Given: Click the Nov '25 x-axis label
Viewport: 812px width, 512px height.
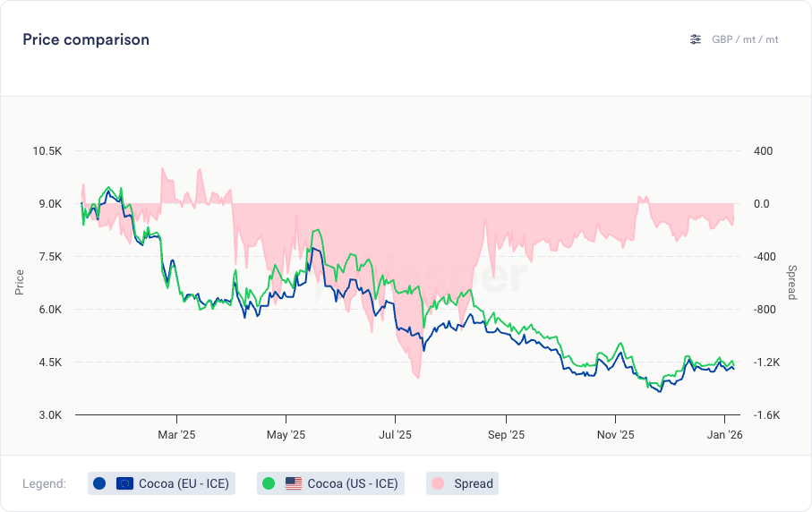Looking at the screenshot, I should (615, 435).
